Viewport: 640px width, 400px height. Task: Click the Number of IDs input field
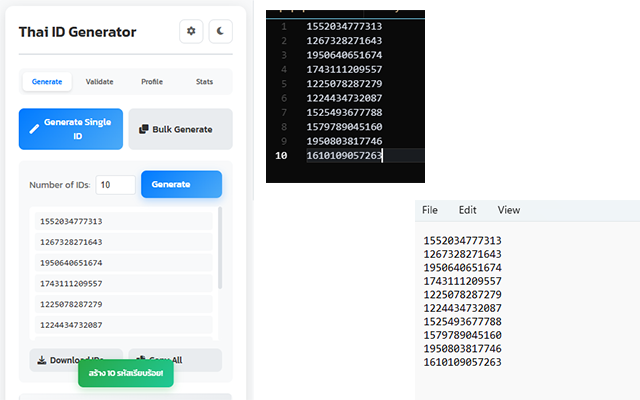click(x=116, y=185)
